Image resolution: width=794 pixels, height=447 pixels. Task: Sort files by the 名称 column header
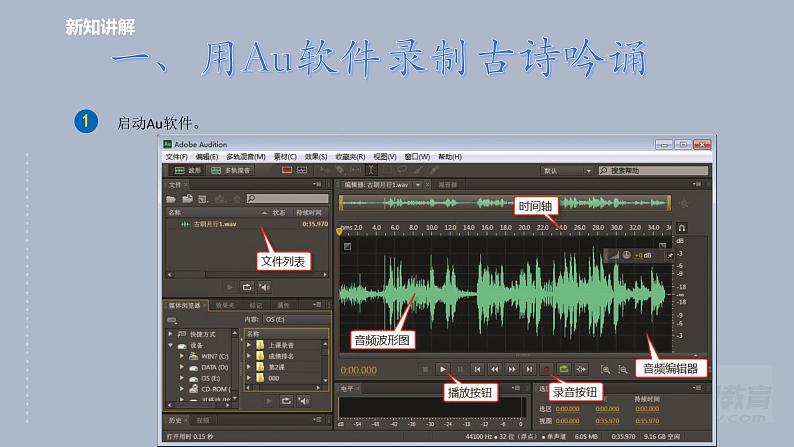click(x=175, y=213)
